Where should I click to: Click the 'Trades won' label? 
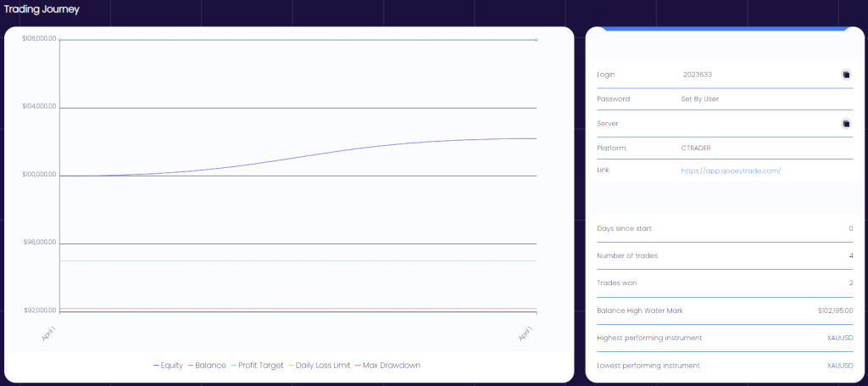point(617,283)
